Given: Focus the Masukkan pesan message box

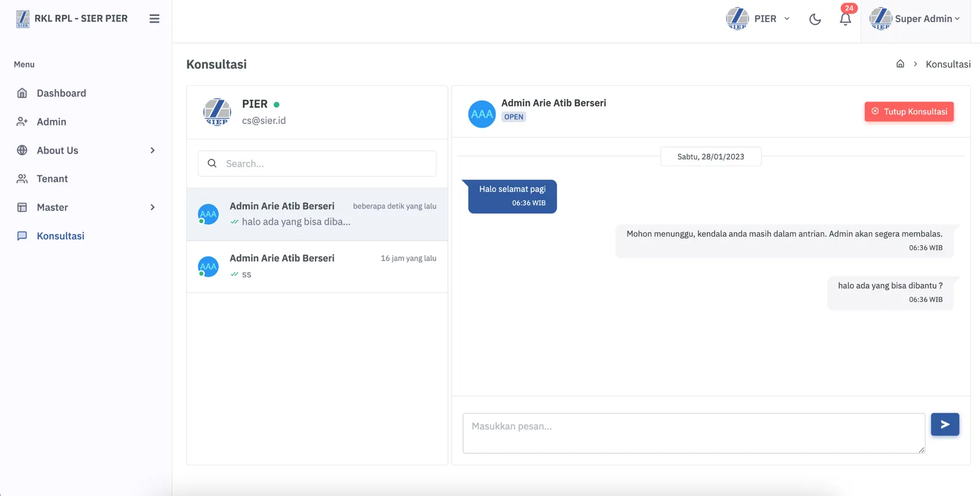Looking at the screenshot, I should click(694, 433).
